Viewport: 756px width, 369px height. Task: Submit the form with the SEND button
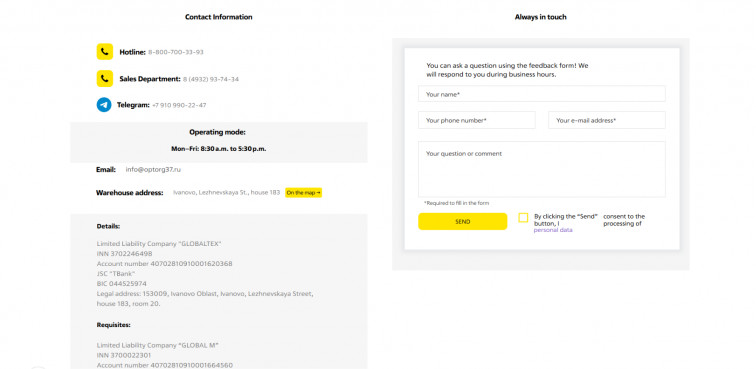coord(462,221)
